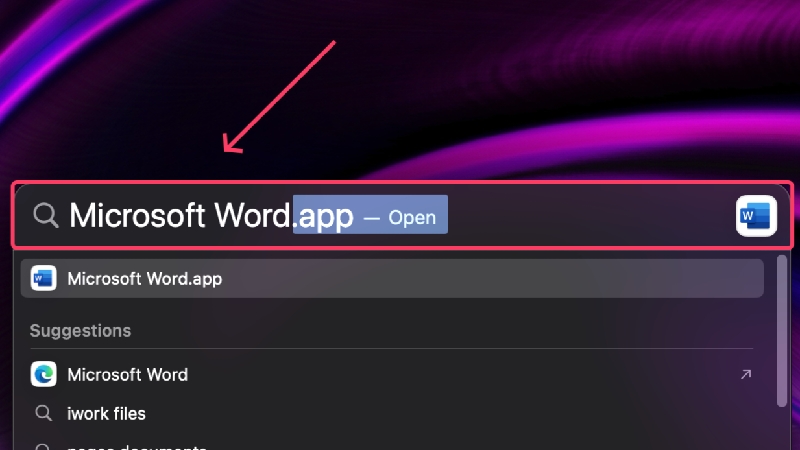Click the results list vertical scrollbar
Viewport: 800px width, 450px height.
tap(782, 331)
